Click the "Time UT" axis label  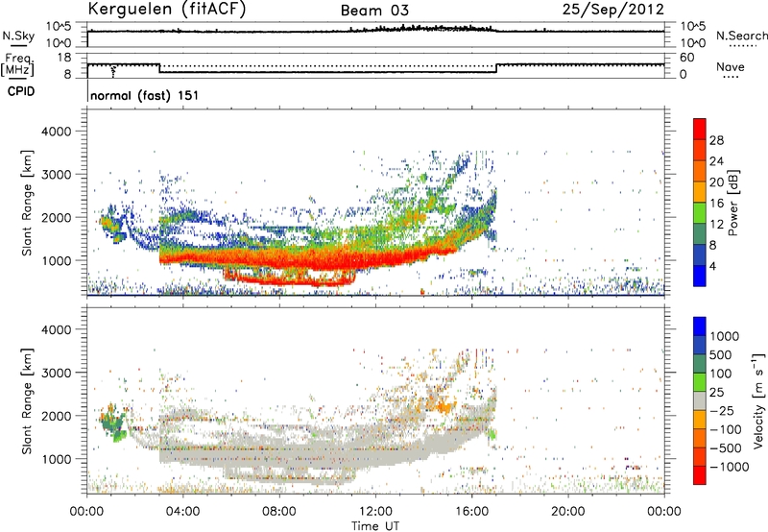[375, 526]
